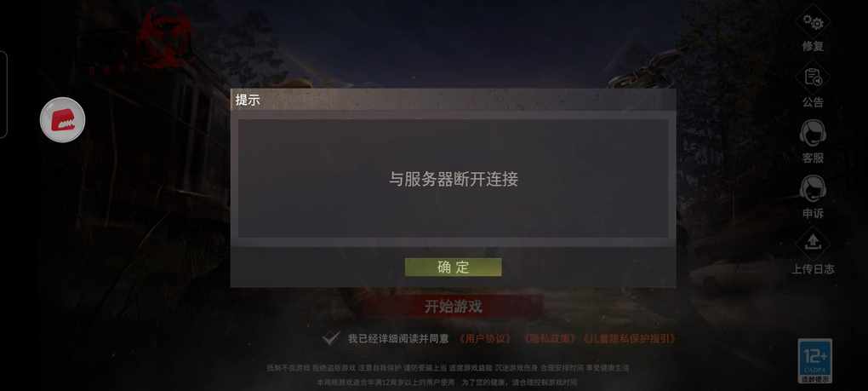Screen dimensions: 868x391
Task: Tap the side panel handle on left edge
Action: pos(3,95)
